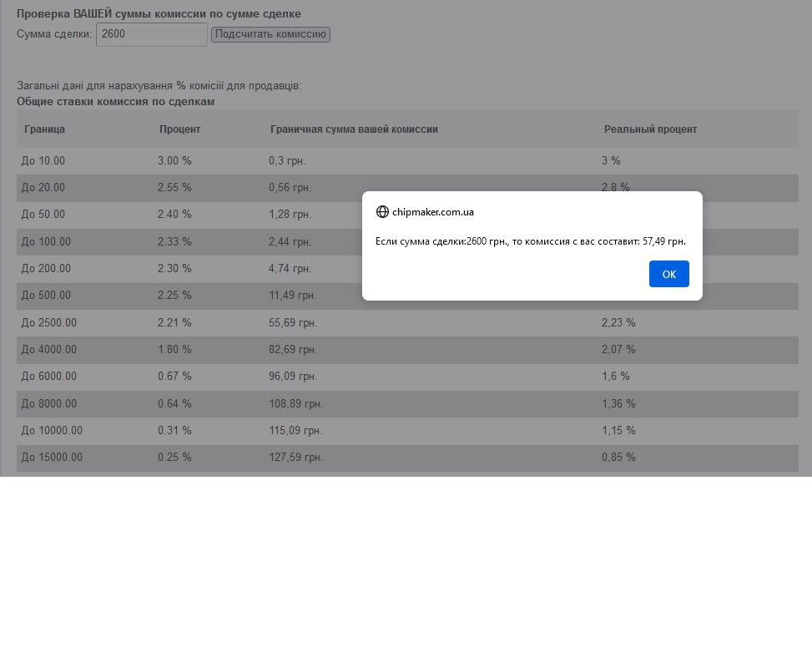Click the alert message about 57,49 грн.
The image size is (812, 668).
coord(531,241)
